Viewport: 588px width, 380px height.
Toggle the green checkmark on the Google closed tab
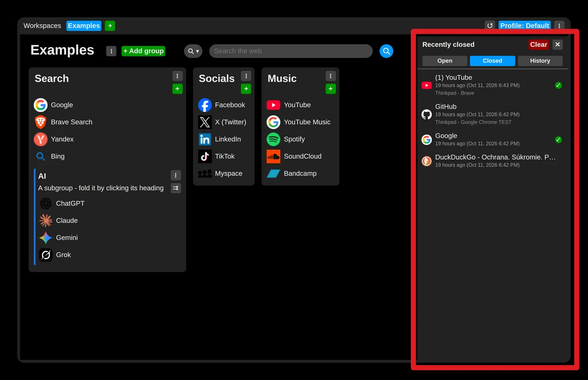pyautogui.click(x=558, y=140)
